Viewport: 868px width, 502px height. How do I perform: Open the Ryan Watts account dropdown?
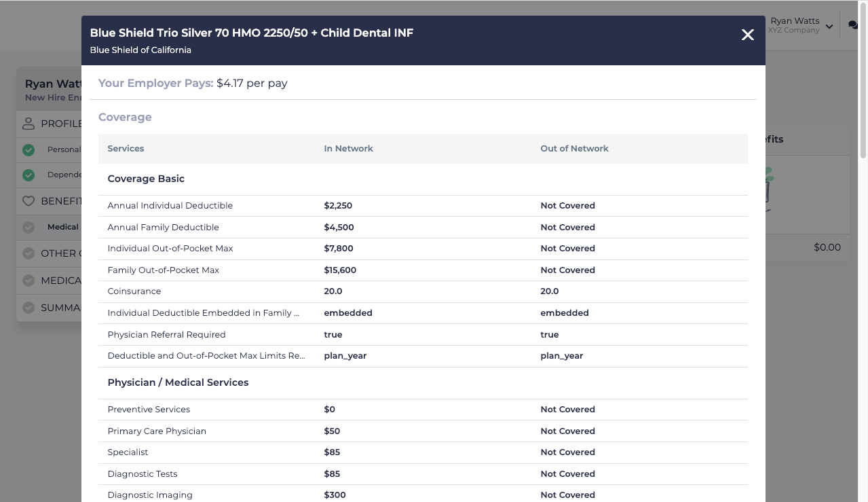pos(828,25)
